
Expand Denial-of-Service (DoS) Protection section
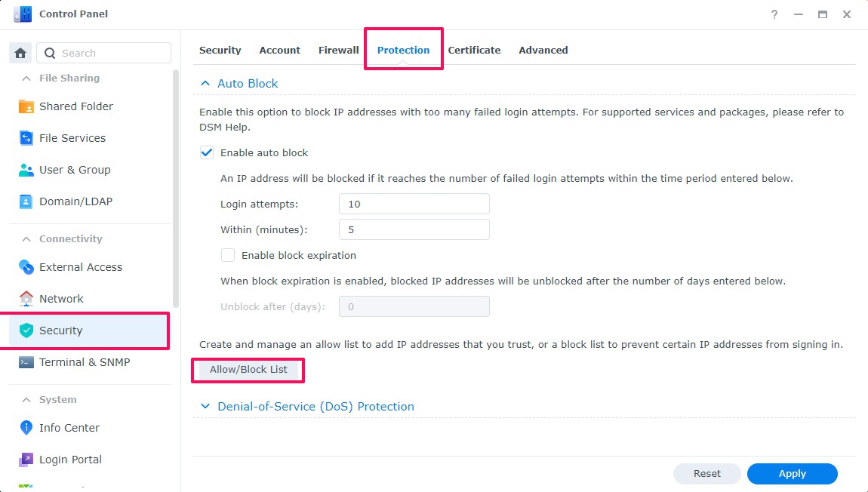tap(205, 406)
